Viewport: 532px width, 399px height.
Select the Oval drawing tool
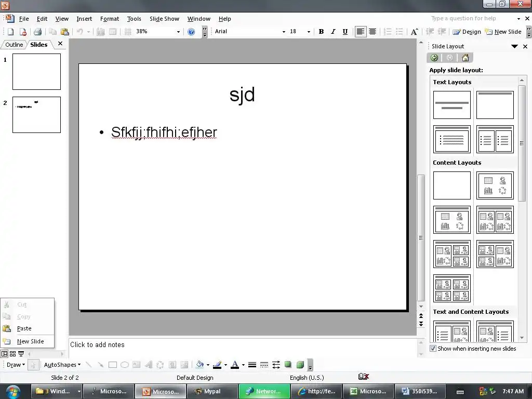pos(125,365)
